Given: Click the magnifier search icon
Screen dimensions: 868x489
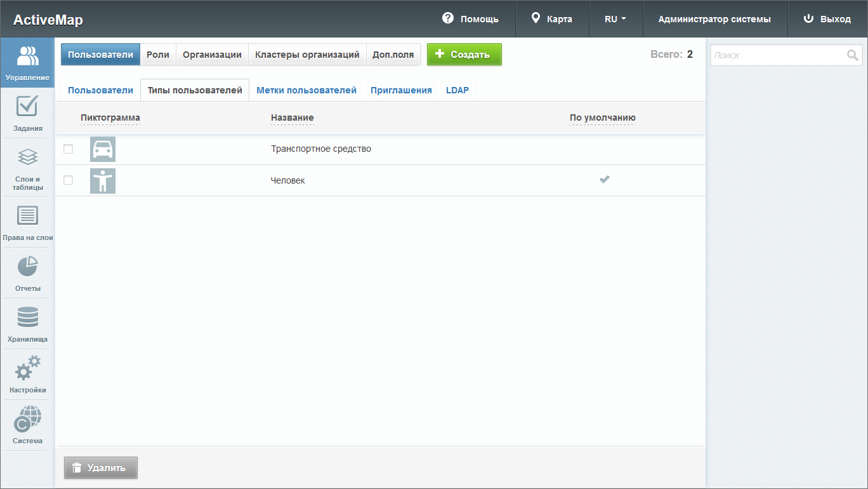Looking at the screenshot, I should [x=852, y=55].
